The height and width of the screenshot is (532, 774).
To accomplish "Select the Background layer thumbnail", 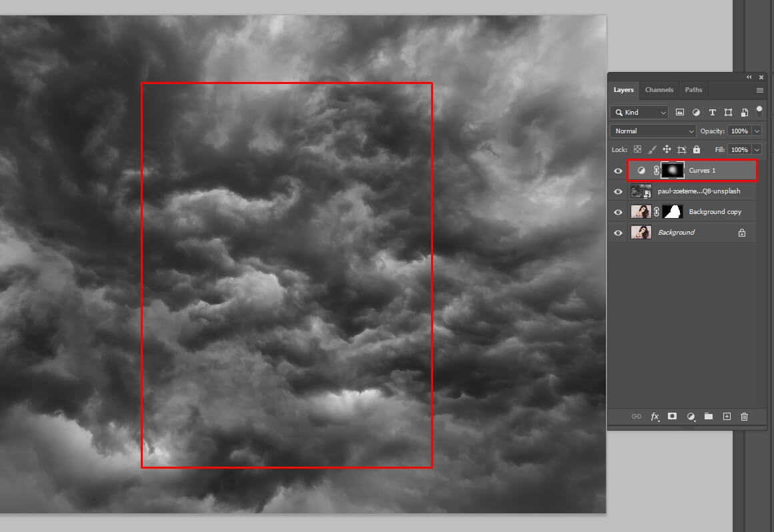I will (641, 233).
